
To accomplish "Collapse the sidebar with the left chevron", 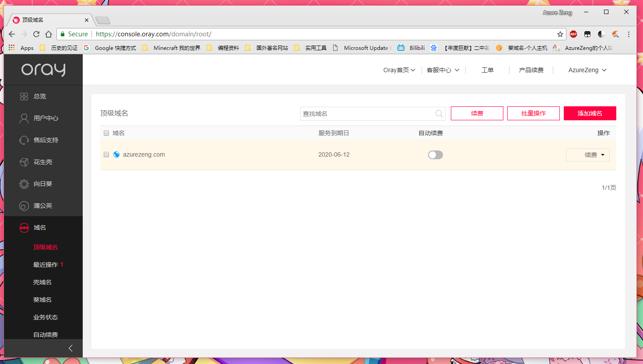I will point(70,348).
